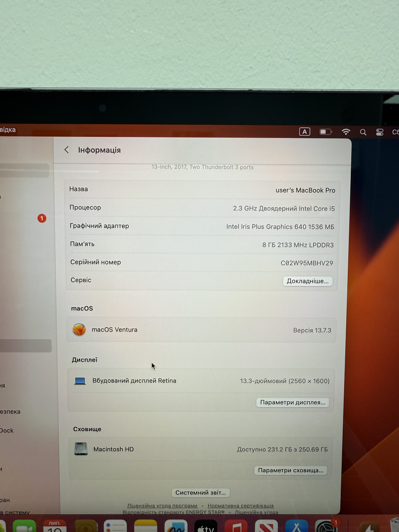This screenshot has height=532, width=399.
Task: Open Параметри дисплея… button
Action: click(293, 402)
